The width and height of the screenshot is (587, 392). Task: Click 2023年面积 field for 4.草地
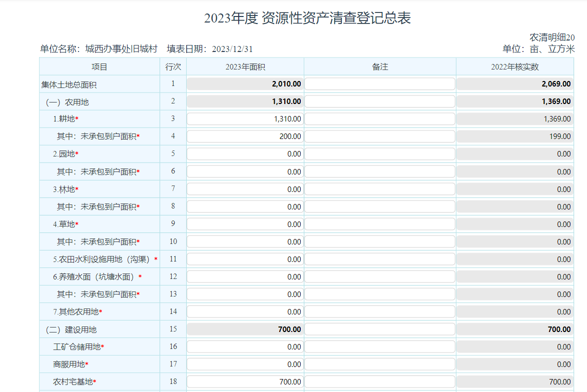click(245, 224)
